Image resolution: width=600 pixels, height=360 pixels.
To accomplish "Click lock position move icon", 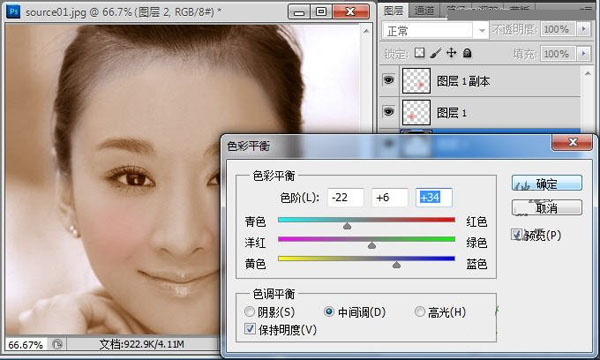I will (452, 52).
